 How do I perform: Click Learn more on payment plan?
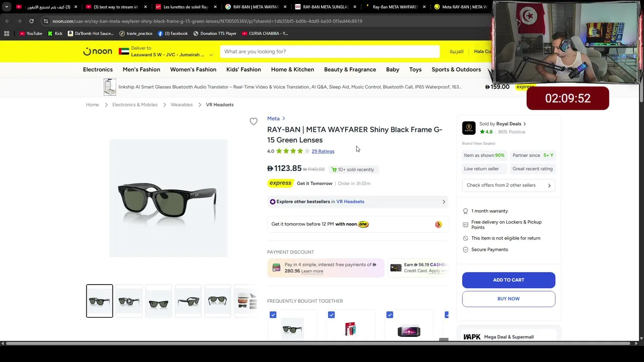[312, 271]
